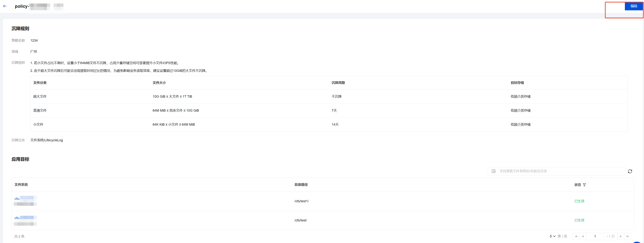Screen dimensions: 644x243
Task: Click the 文件系统 column header
Action: 21,185
